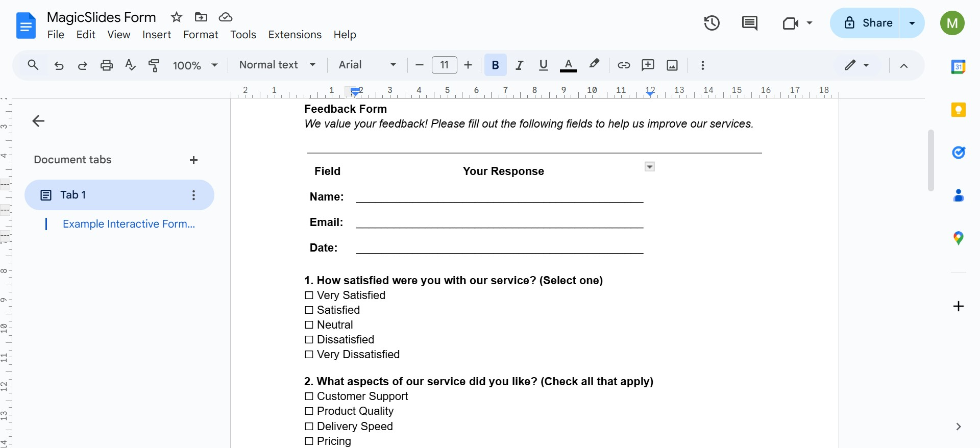Open the Normal text style dropdown

pos(278,65)
